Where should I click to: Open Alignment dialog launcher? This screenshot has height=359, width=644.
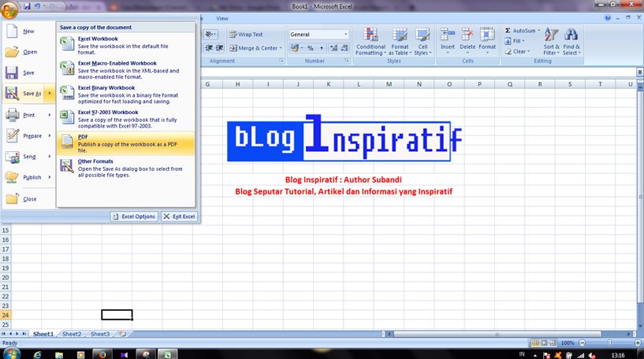coord(281,61)
